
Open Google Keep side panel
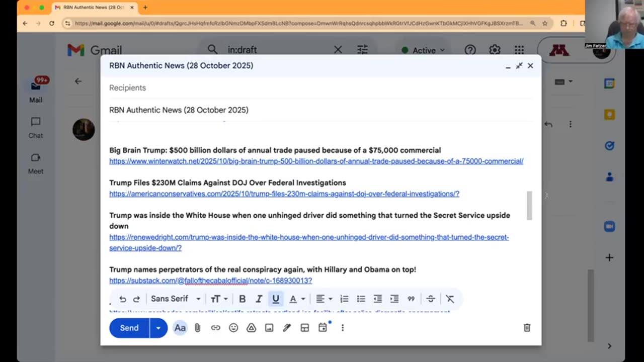(x=609, y=115)
